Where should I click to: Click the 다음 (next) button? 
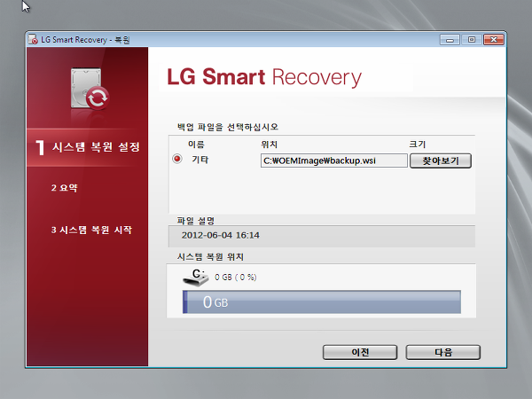pyautogui.click(x=443, y=352)
